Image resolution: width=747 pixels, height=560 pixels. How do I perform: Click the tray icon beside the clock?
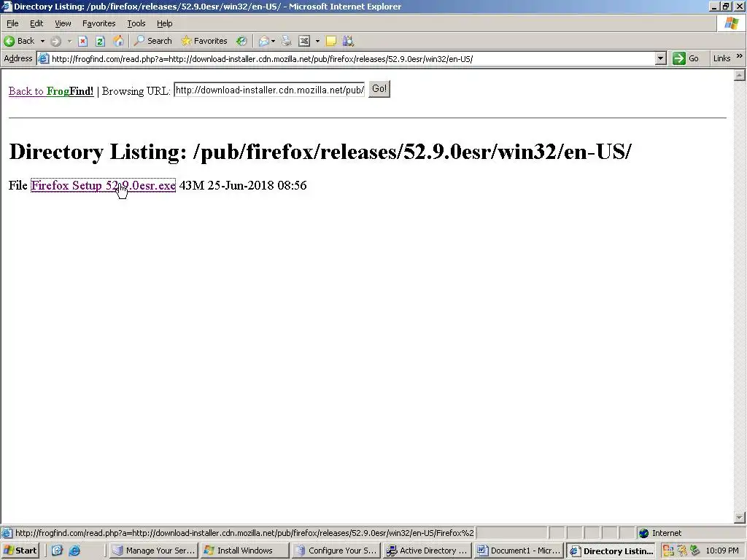click(x=695, y=551)
